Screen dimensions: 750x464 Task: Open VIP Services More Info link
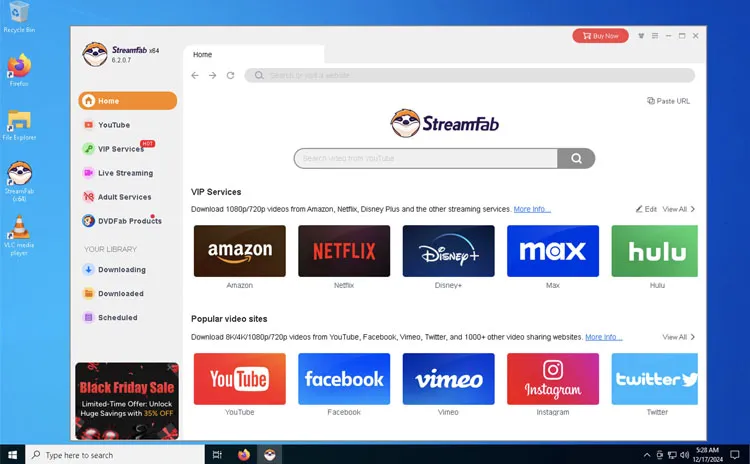point(532,209)
